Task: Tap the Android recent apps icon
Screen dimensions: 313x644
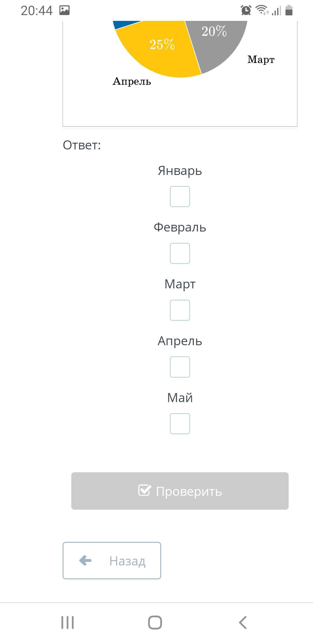Action: [68, 623]
